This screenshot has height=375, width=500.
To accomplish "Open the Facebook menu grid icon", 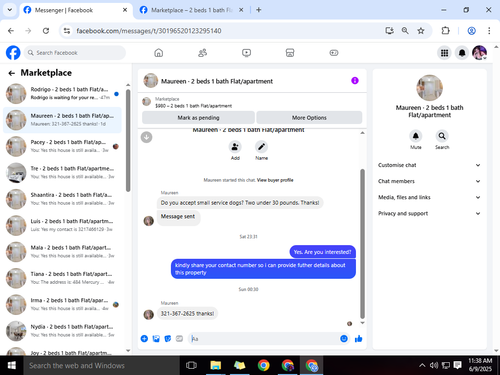I will [x=444, y=53].
